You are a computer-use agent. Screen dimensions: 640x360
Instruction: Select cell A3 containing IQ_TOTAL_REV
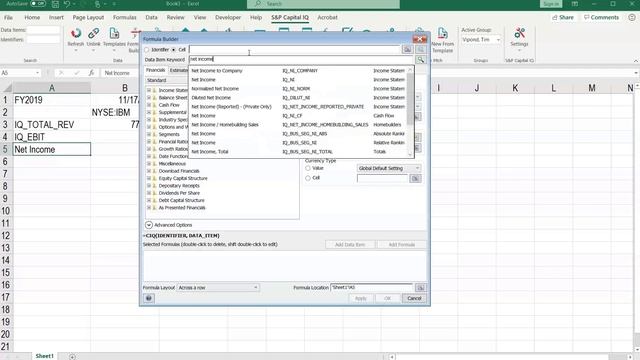coord(52,124)
